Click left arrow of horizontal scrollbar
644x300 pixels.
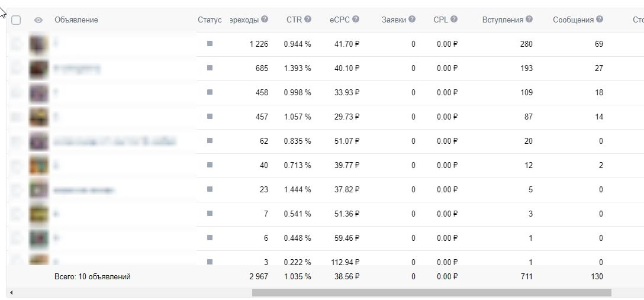click(x=11, y=293)
